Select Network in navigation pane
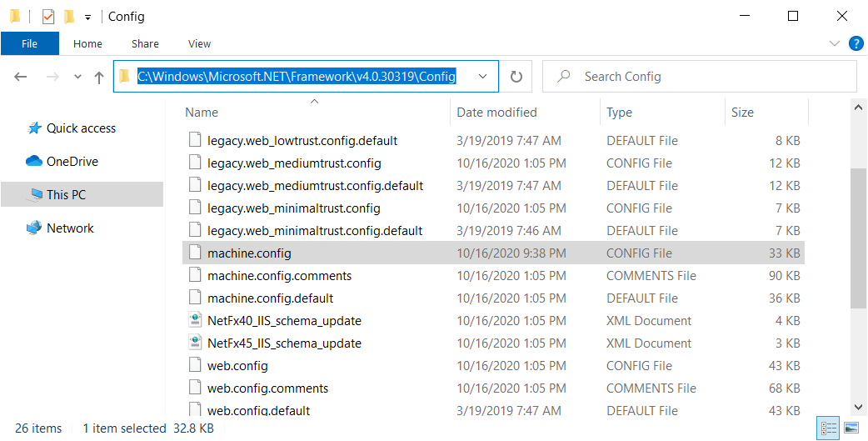The width and height of the screenshot is (868, 441). 70,228
